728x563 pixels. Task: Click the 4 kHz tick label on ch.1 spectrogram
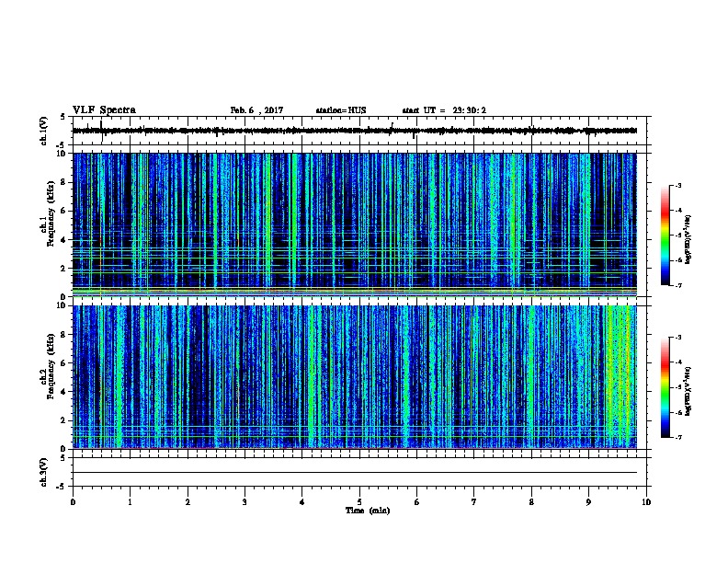tap(63, 240)
